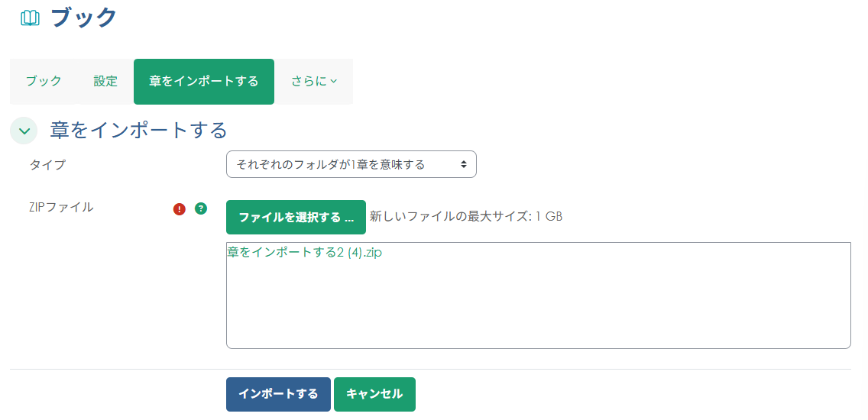Open the 章をインポートする2 (4).zip file link
The height and width of the screenshot is (420, 868).
(304, 253)
